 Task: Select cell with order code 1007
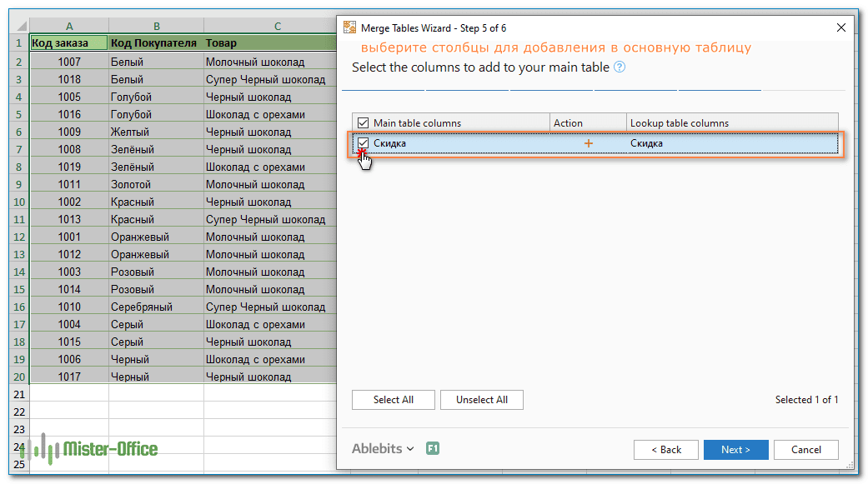[x=69, y=62]
